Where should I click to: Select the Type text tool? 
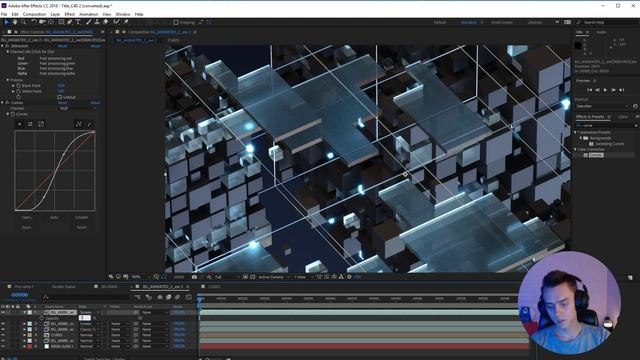coord(78,22)
